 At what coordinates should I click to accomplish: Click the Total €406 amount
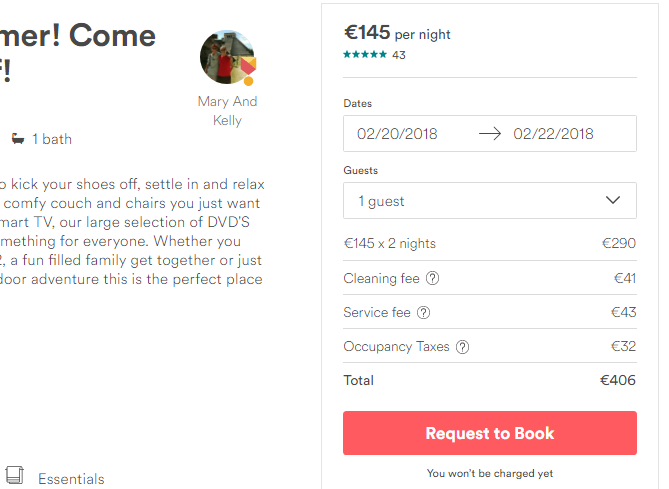[617, 380]
